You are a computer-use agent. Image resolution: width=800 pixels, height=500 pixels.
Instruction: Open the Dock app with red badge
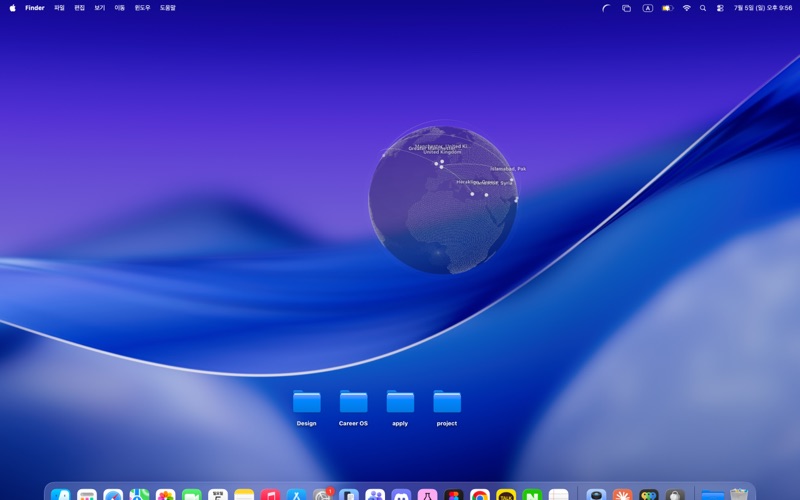click(x=322, y=495)
